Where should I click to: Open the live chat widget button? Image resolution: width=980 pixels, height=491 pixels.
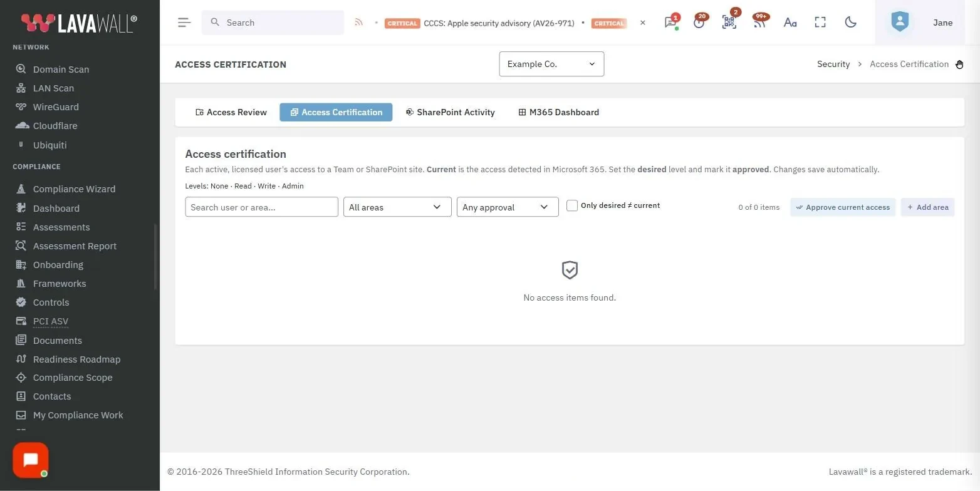coord(31,460)
